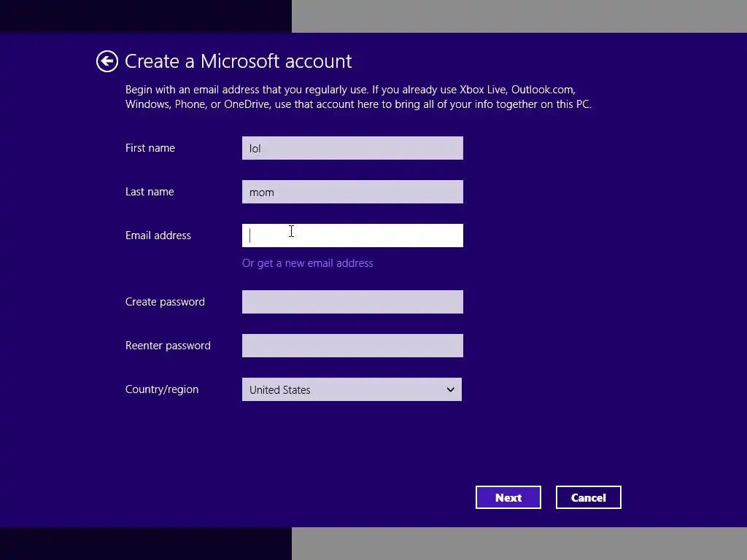
Task: Click the 'Email address' label
Action: click(x=158, y=236)
